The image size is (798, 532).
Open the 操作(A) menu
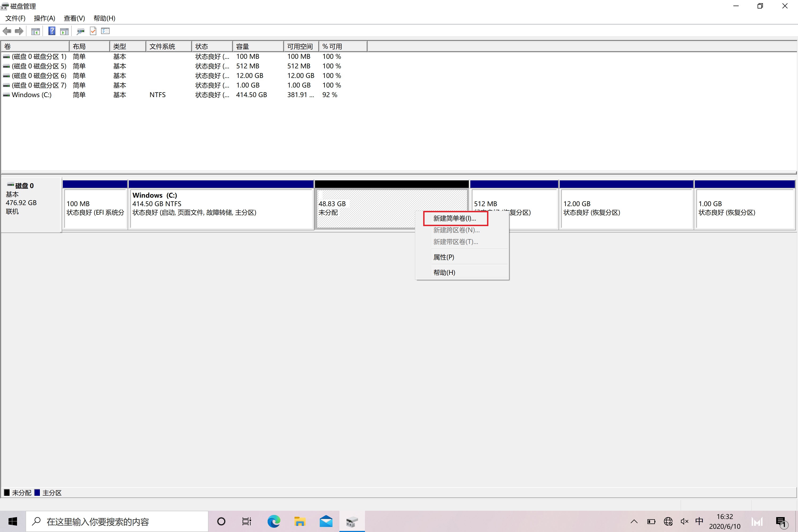(44, 18)
